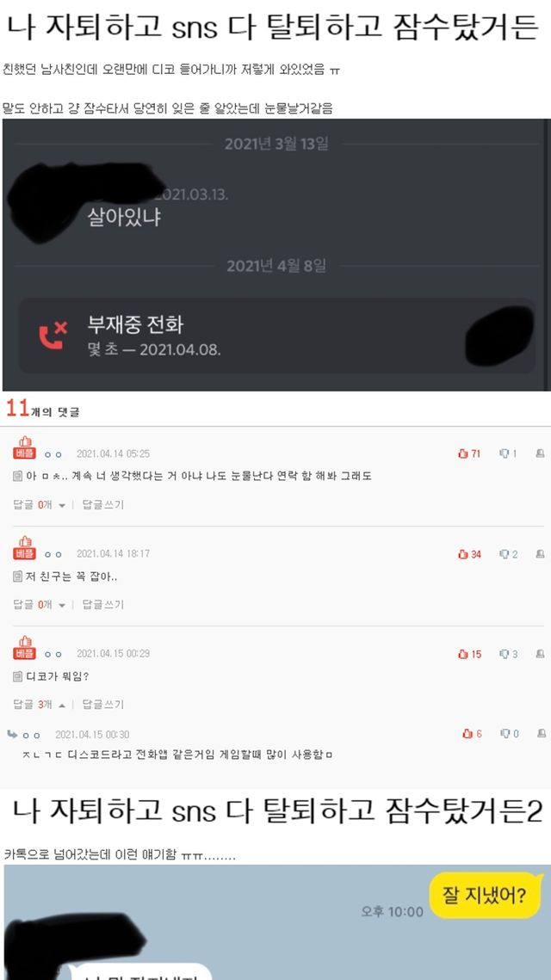Like the 05:25 comment with 71 upvotes
551x980 pixels.
pos(469,453)
